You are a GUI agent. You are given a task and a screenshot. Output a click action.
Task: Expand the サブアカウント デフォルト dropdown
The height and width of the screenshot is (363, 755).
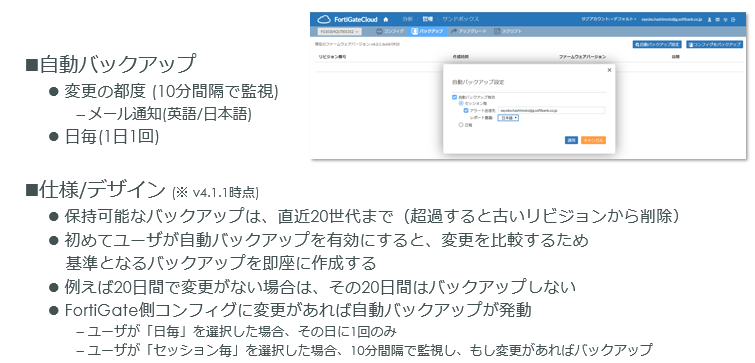(x=609, y=19)
